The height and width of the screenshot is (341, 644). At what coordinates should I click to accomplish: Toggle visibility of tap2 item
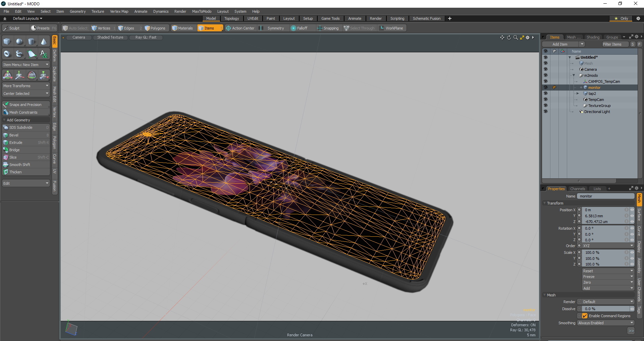[x=545, y=94]
